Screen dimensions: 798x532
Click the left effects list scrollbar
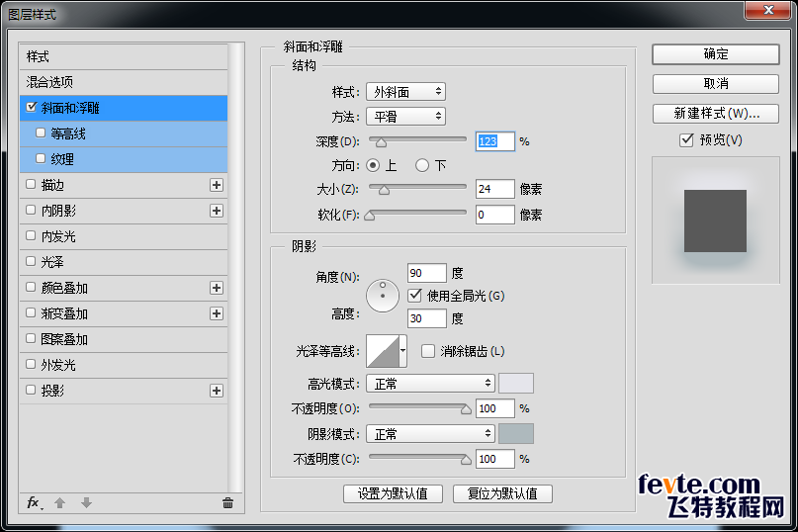[x=235, y=267]
